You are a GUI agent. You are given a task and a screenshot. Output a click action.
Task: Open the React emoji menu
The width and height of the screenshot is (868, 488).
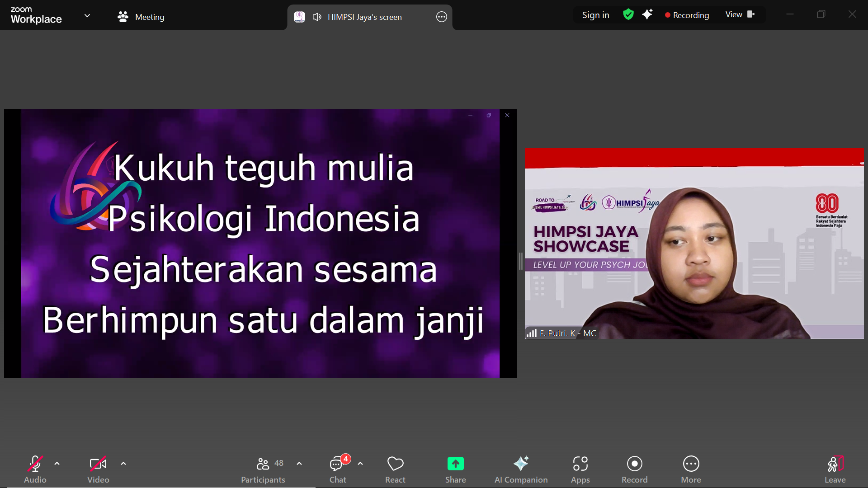coord(395,469)
